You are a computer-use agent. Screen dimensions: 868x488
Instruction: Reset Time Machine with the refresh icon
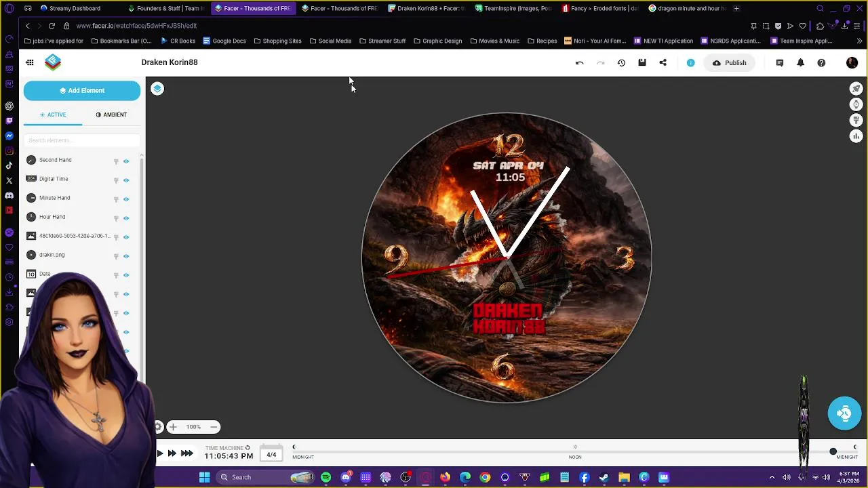coord(248,448)
